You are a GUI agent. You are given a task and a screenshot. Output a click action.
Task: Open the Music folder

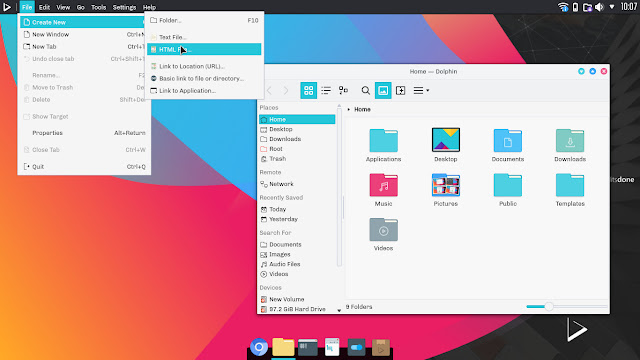[383, 190]
